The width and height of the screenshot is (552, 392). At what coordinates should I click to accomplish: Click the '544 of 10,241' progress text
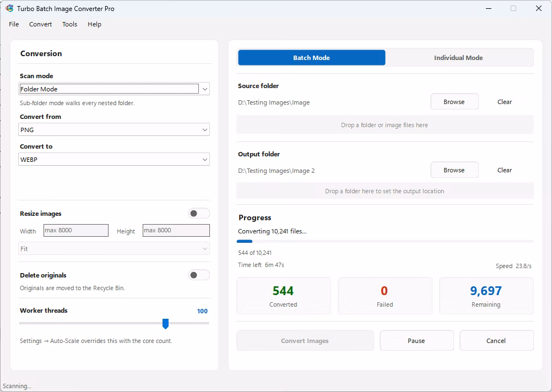tap(255, 253)
